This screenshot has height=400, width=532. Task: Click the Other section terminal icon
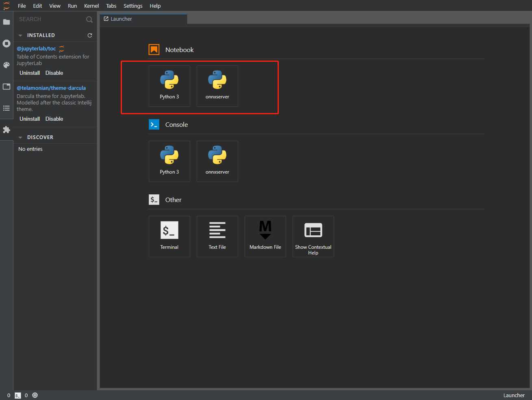(x=154, y=200)
